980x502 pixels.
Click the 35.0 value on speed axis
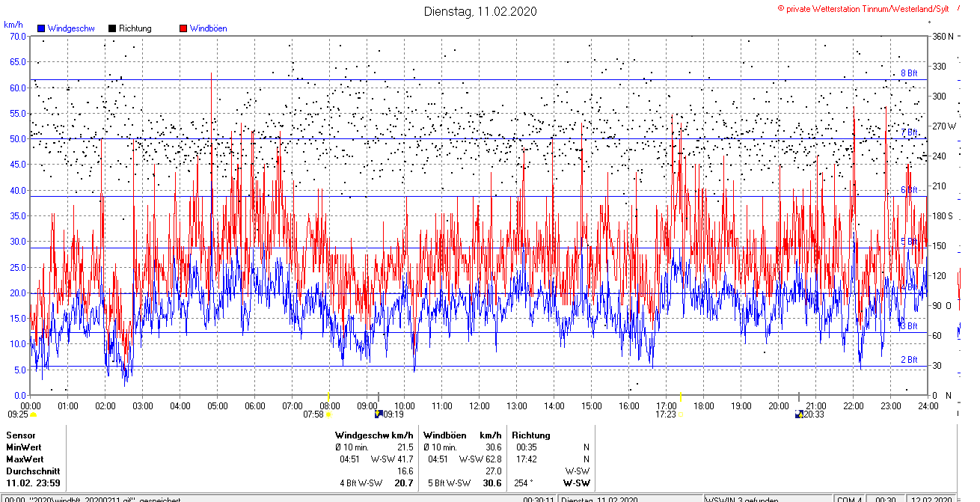18,215
